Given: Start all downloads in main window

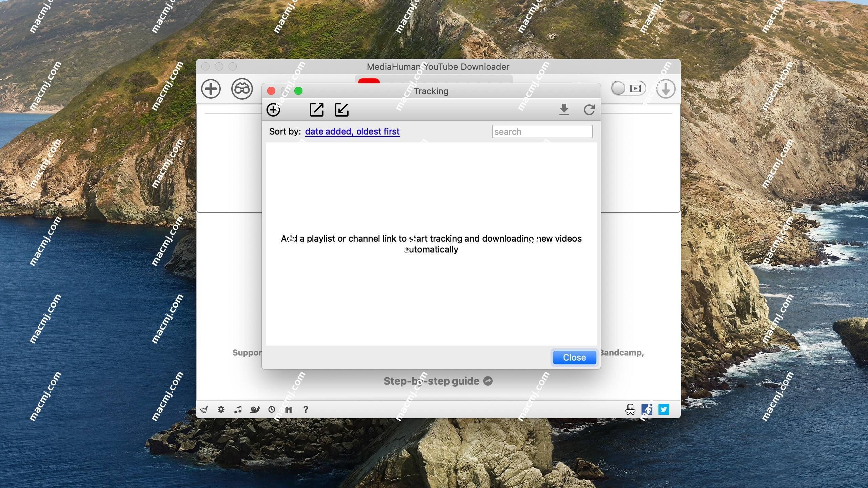Looking at the screenshot, I should point(666,89).
